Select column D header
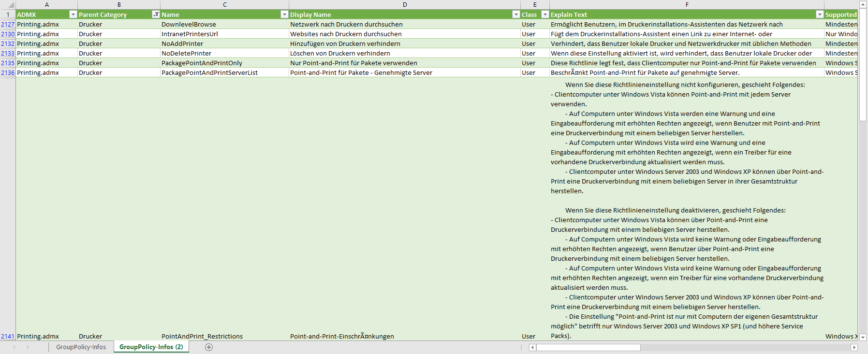The height and width of the screenshot is (354, 868). tap(405, 5)
